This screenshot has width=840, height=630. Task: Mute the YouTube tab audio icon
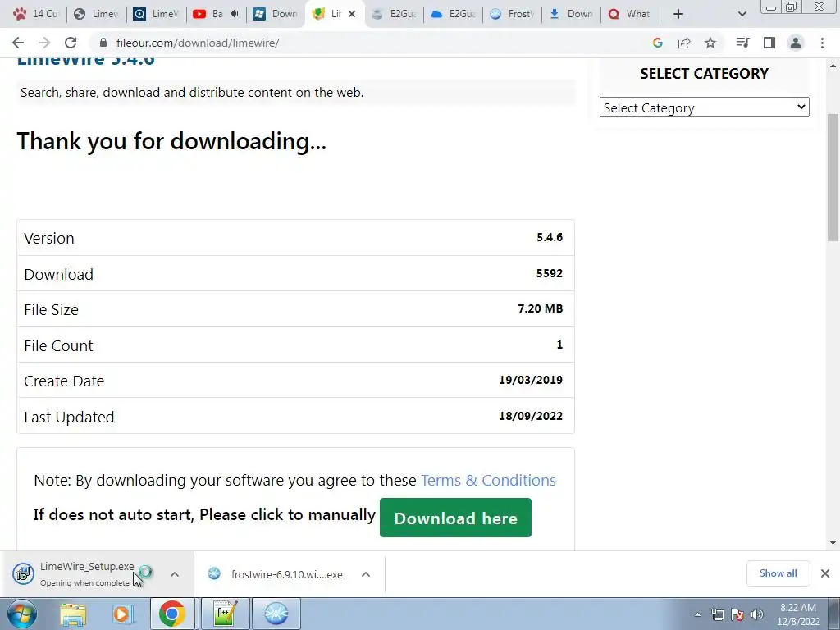234,14
